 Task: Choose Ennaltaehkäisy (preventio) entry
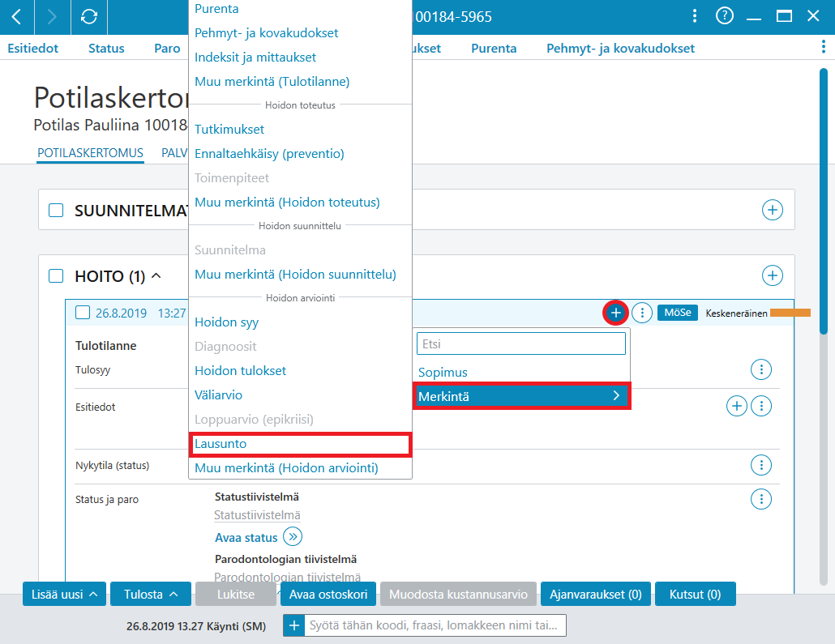point(269,154)
